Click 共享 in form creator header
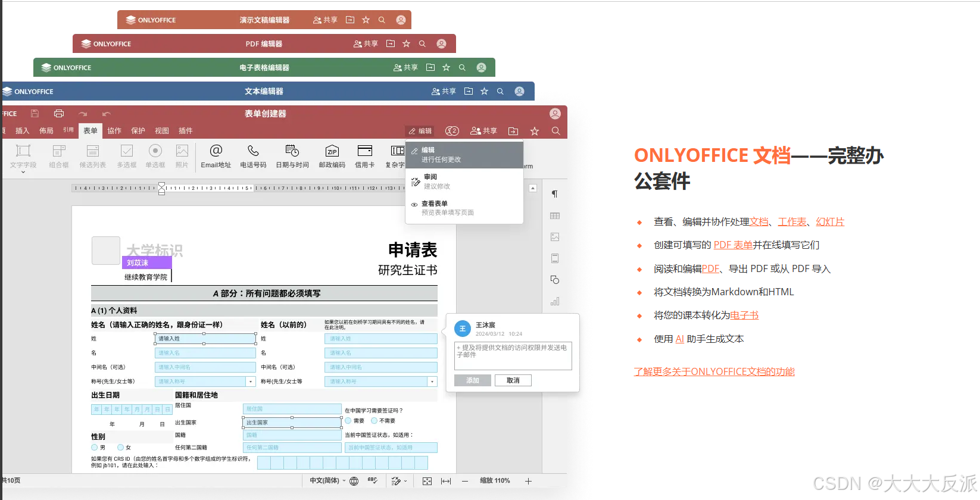The image size is (980, 500). pos(483,131)
